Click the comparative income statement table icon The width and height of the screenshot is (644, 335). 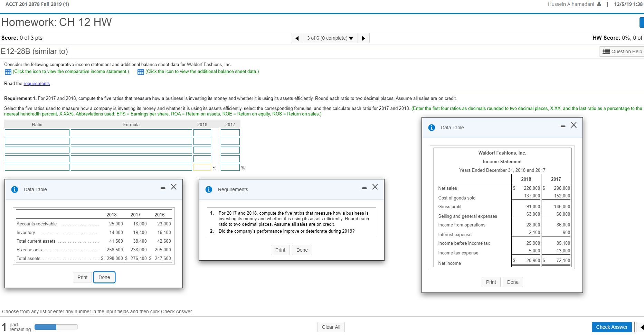8,72
